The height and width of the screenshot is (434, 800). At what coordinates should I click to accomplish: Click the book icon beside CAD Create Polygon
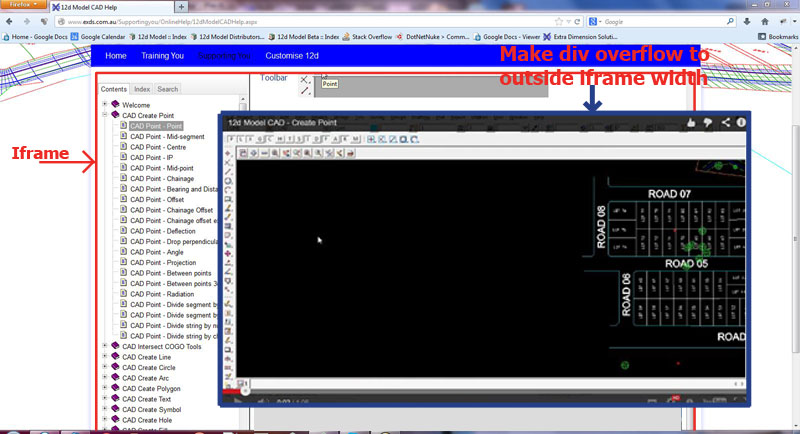tap(115, 388)
